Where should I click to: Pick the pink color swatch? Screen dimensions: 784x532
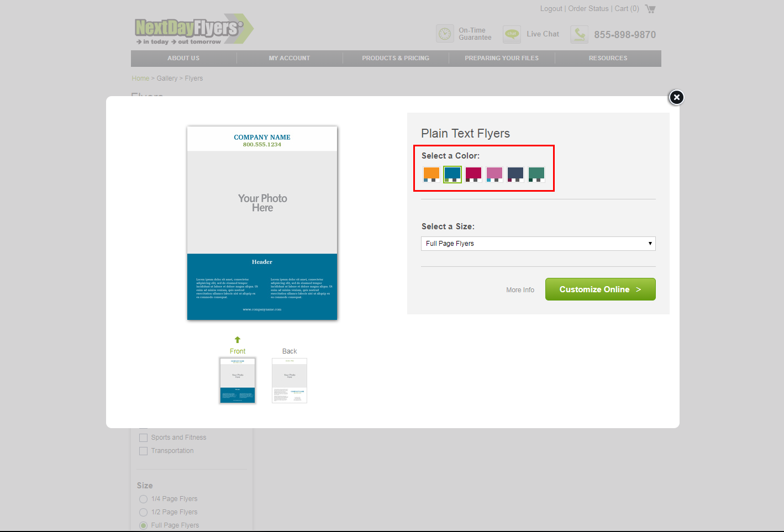[x=494, y=174]
